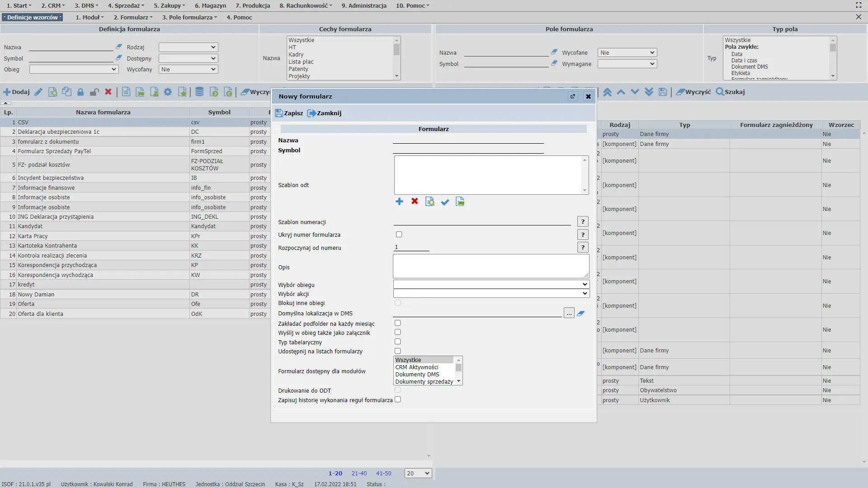Check Zapisuj historię wykonania reguł formularza
Viewport: 868px width, 488px height.
pos(398,399)
